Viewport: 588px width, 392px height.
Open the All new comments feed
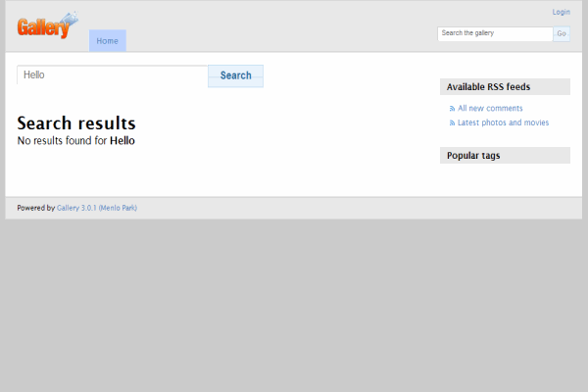(490, 109)
